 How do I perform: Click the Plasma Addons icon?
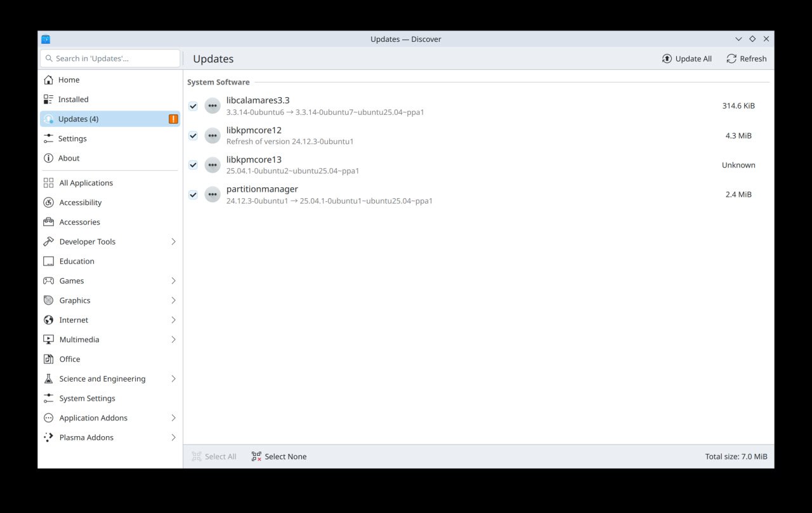point(48,437)
